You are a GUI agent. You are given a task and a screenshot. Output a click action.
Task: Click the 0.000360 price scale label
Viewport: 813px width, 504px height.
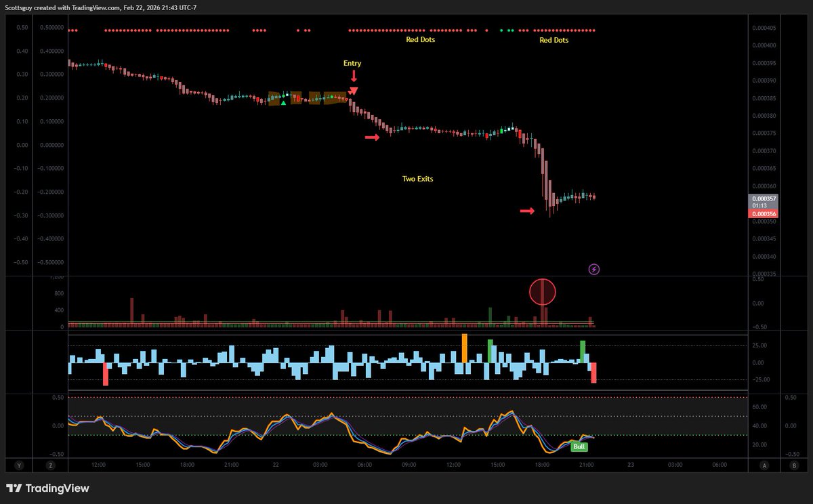pyautogui.click(x=764, y=186)
